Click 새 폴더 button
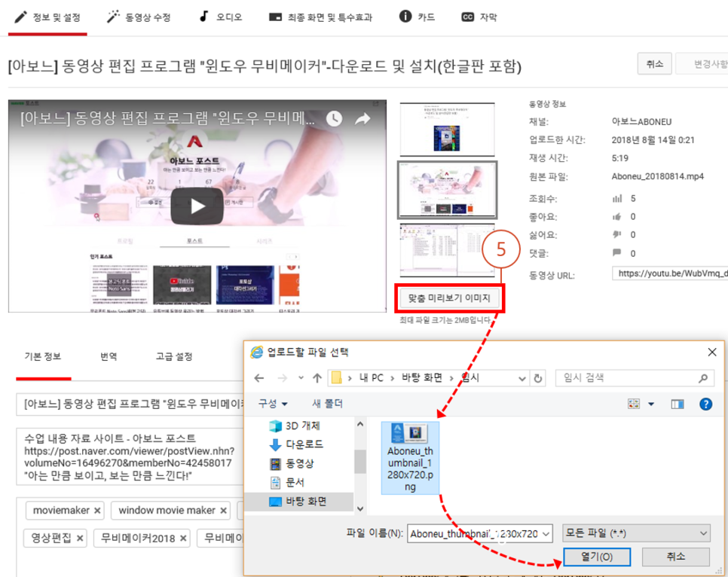This screenshot has width=728, height=577. [x=327, y=404]
